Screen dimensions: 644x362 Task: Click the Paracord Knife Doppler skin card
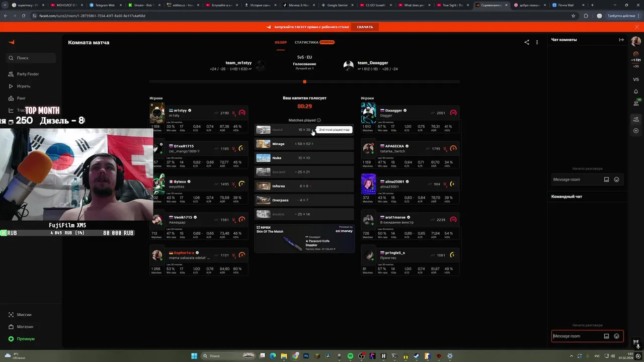click(304, 238)
